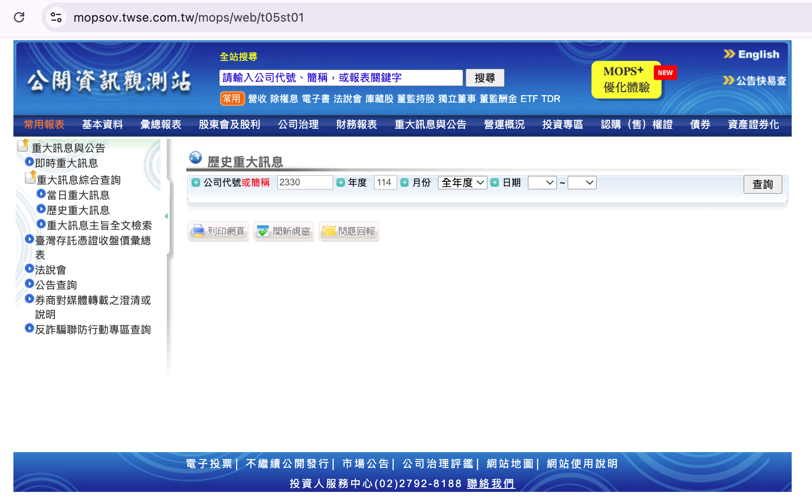Click the 庫藏股 quick link
The image size is (812, 504).
379,99
